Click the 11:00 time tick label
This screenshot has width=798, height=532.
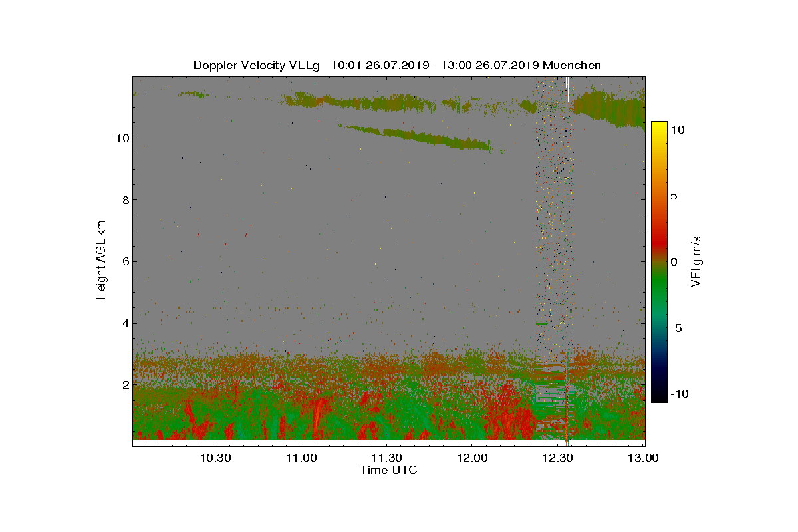(301, 458)
